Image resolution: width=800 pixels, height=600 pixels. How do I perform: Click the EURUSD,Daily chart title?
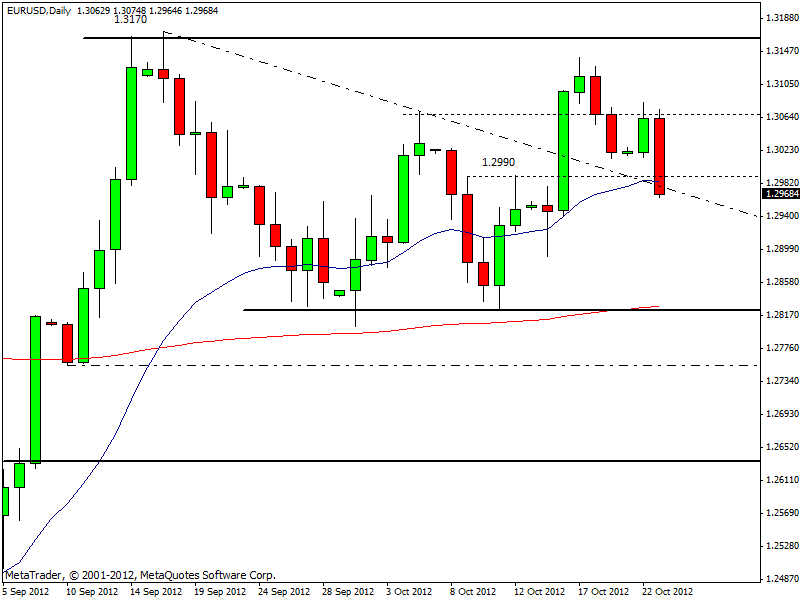coord(37,9)
